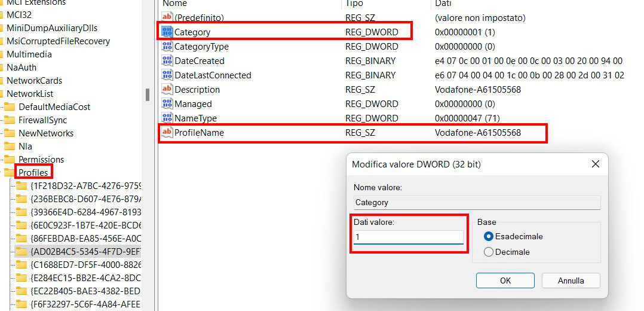
Task: Select the NaAuth key in tree
Action: click(22, 68)
